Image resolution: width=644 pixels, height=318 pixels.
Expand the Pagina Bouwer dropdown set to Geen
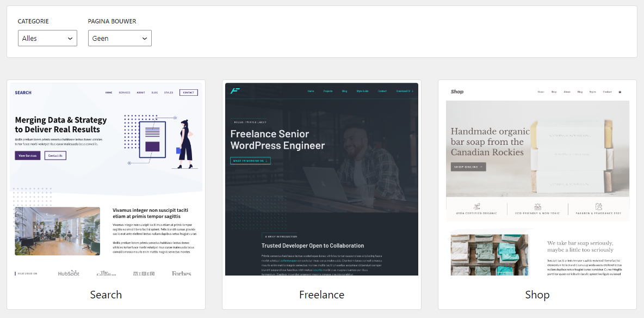click(x=120, y=38)
